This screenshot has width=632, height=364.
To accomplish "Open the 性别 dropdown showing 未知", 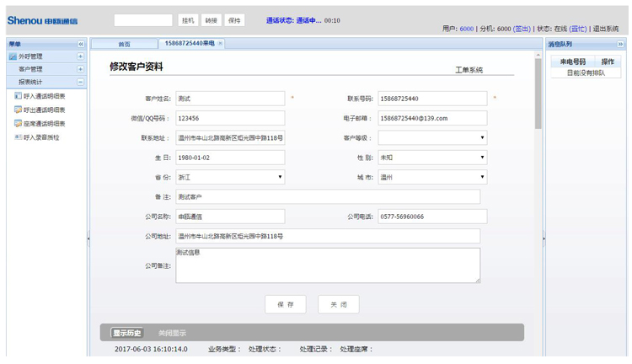I will [432, 158].
